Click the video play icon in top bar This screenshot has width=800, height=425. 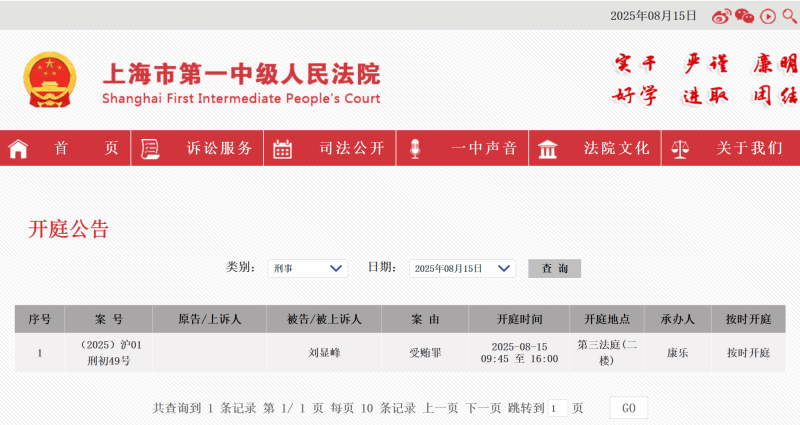pyautogui.click(x=768, y=16)
